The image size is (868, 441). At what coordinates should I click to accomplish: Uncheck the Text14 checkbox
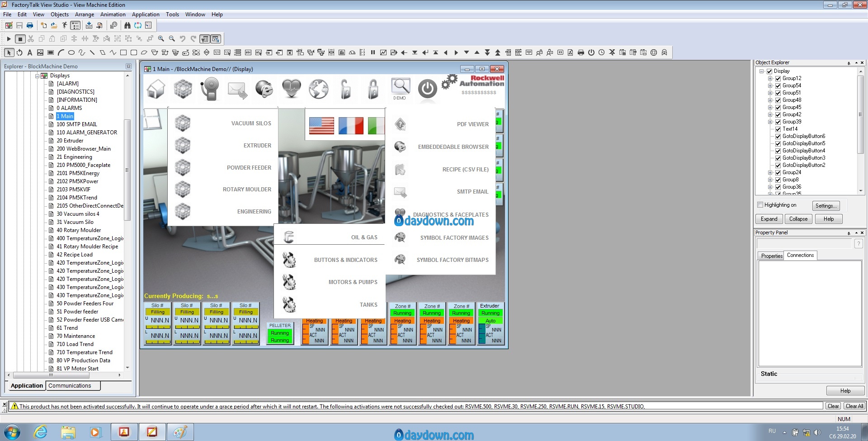(778, 129)
